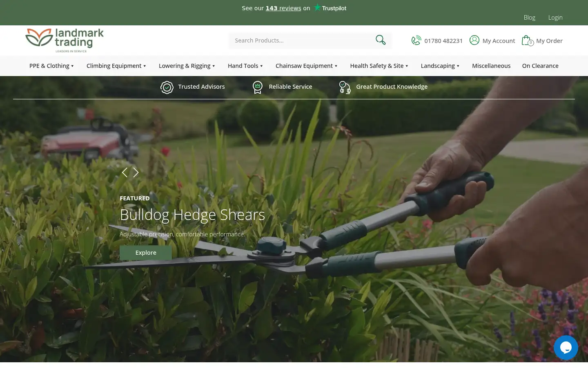588x368 pixels.
Task: Call the 01780 482231 phone number
Action: [443, 41]
